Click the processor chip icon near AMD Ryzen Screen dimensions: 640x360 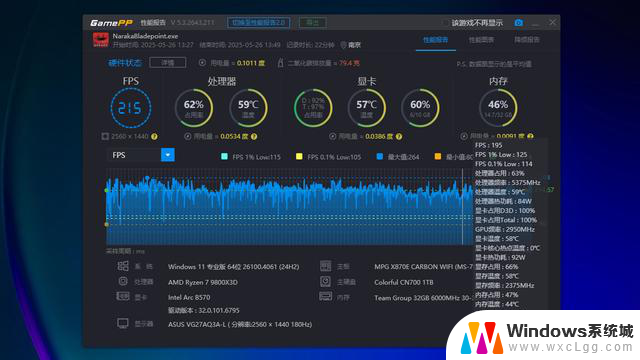(123, 281)
